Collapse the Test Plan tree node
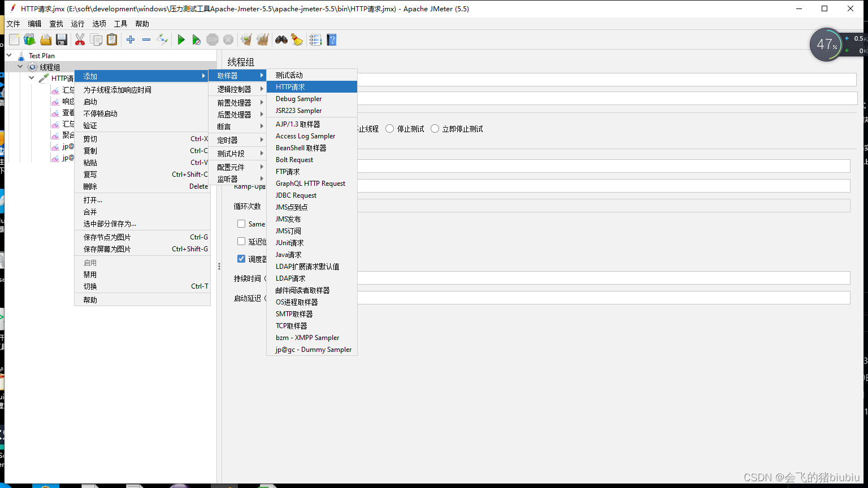Image resolution: width=868 pixels, height=488 pixels. pyautogui.click(x=8, y=55)
